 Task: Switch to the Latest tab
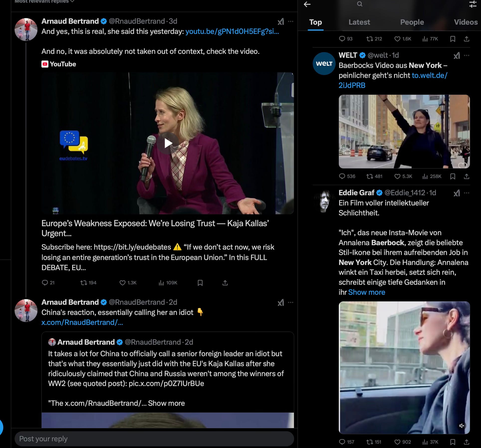[359, 22]
